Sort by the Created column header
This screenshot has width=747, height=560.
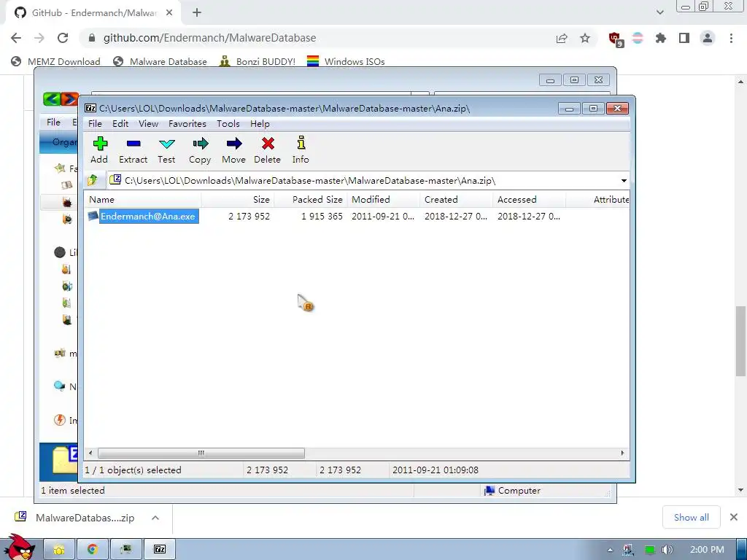(x=457, y=200)
